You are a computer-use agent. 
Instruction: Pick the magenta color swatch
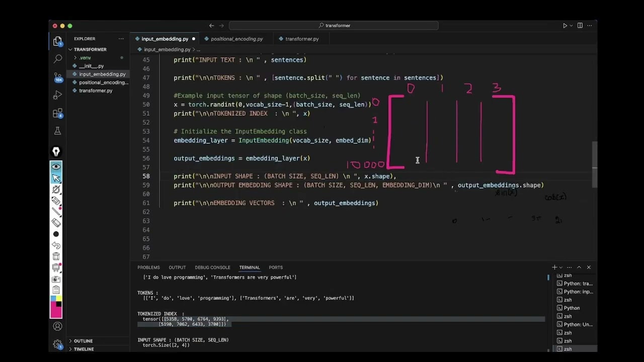tap(56, 312)
